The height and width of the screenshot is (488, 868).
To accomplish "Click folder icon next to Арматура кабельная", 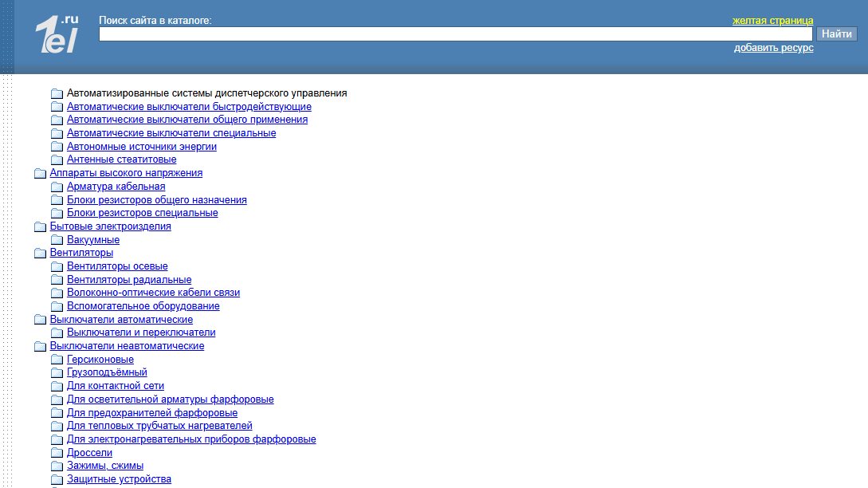I will 57,187.
